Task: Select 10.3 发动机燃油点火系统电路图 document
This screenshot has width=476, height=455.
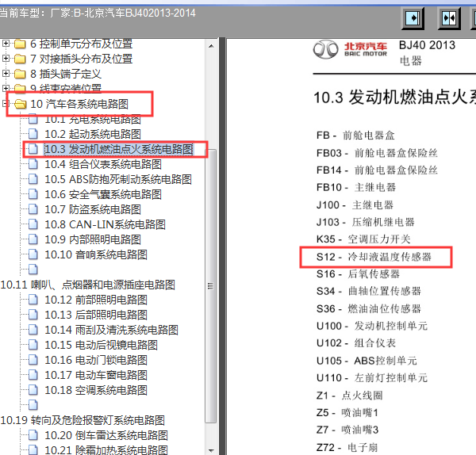Action: pos(119,149)
